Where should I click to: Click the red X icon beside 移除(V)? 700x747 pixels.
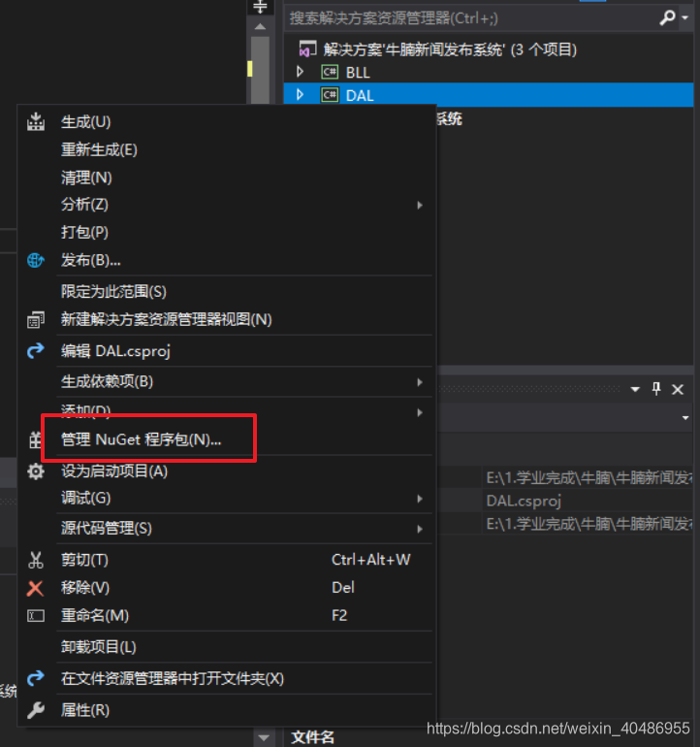[x=35, y=588]
